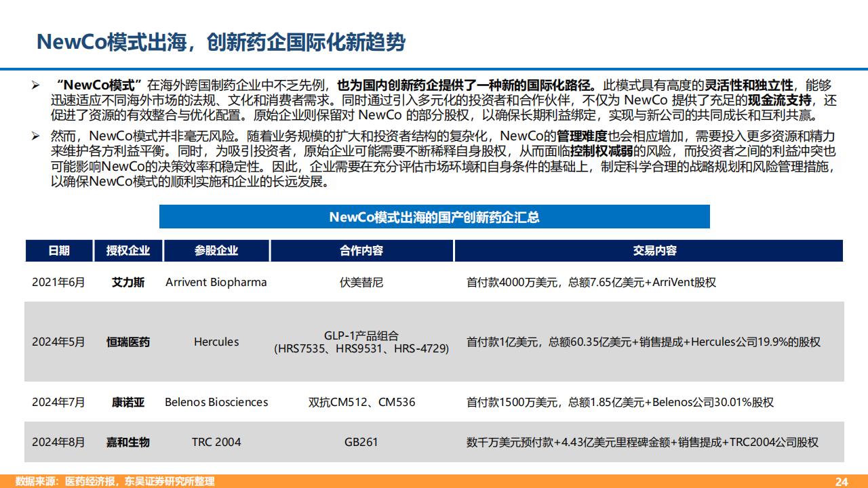Select the cell 'Arrivent Biopharma'
This screenshot has width=868, height=488.
(x=216, y=282)
